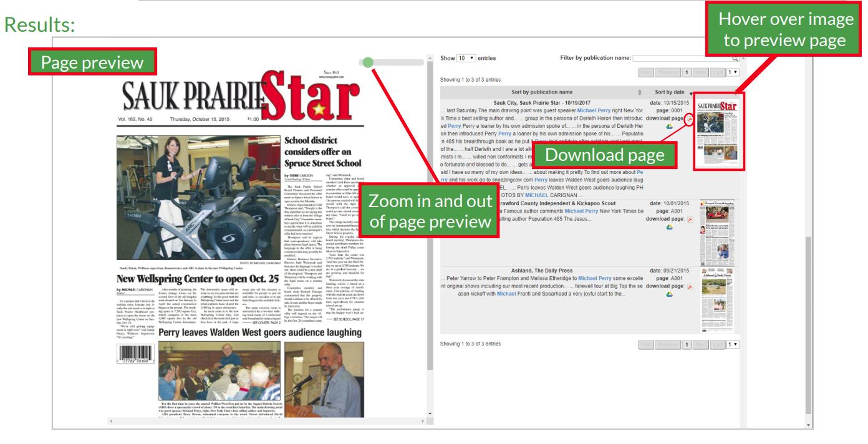The image size is (868, 444).
Task: Click the page preview scrollbar up arrow
Action: [430, 59]
